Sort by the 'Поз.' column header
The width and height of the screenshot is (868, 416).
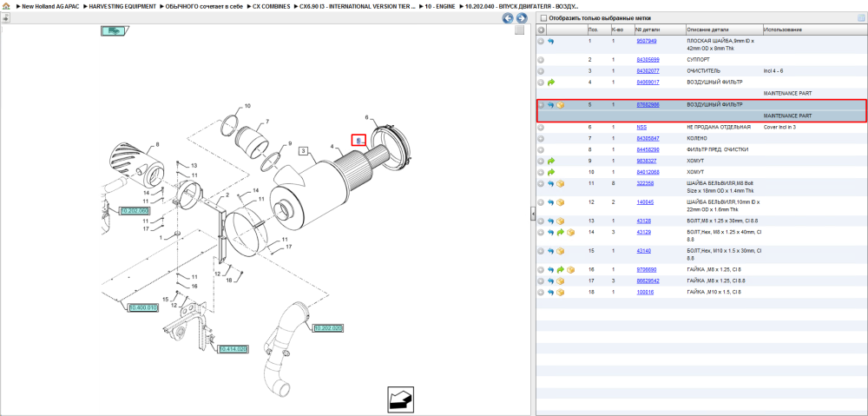593,30
